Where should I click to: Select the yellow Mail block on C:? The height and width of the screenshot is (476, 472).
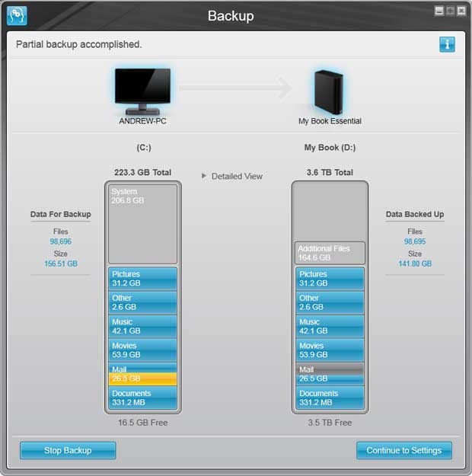(142, 374)
